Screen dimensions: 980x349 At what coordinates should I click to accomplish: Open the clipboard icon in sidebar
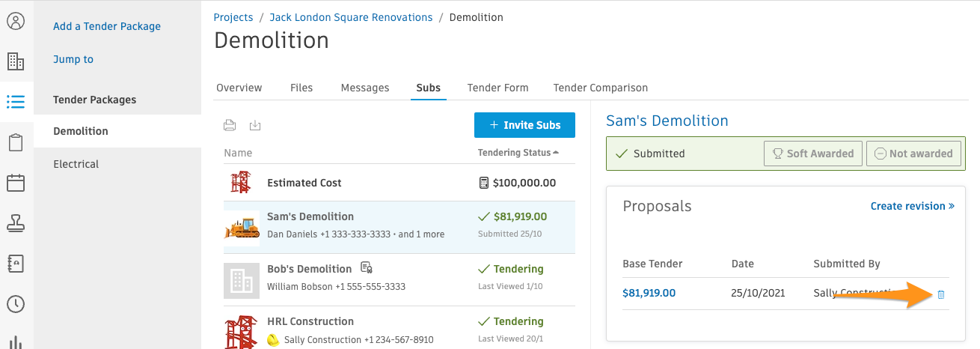coord(16,142)
